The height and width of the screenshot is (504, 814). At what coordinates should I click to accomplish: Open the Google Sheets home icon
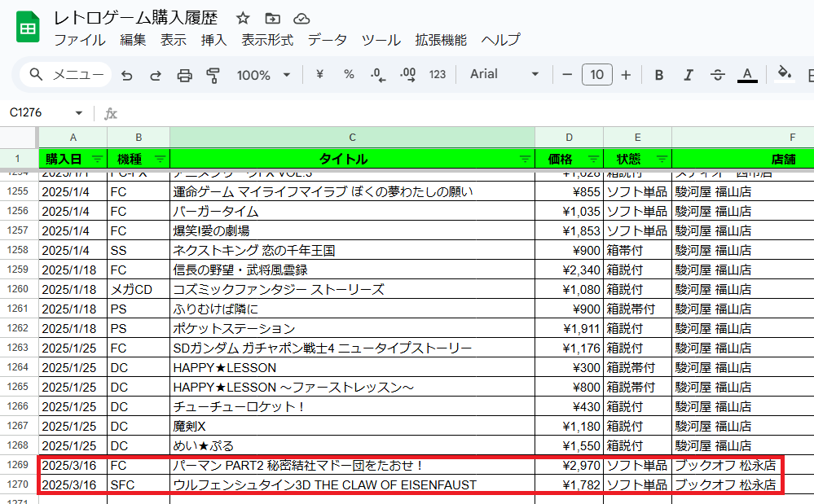tap(28, 27)
